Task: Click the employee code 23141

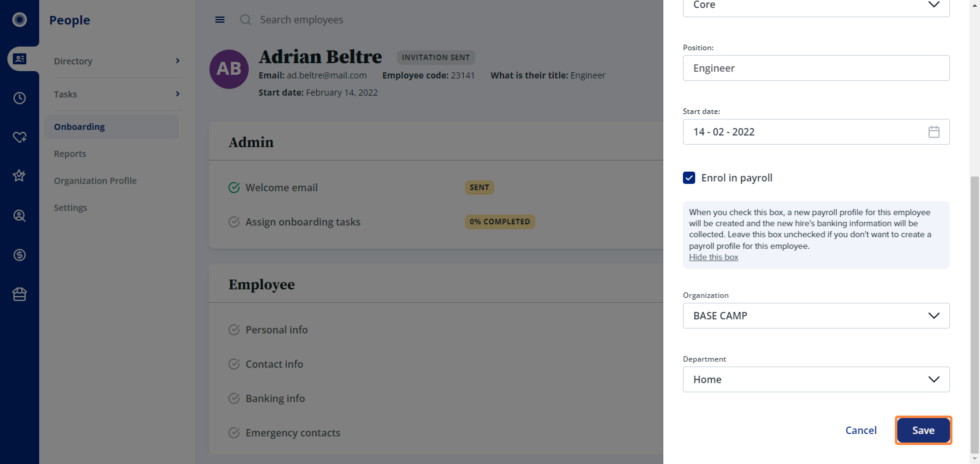Action: click(463, 75)
